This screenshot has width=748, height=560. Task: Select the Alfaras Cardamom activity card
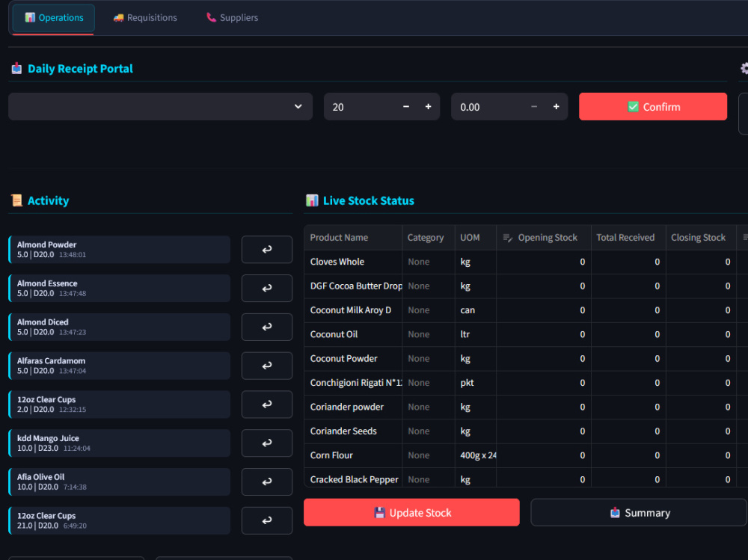(119, 366)
